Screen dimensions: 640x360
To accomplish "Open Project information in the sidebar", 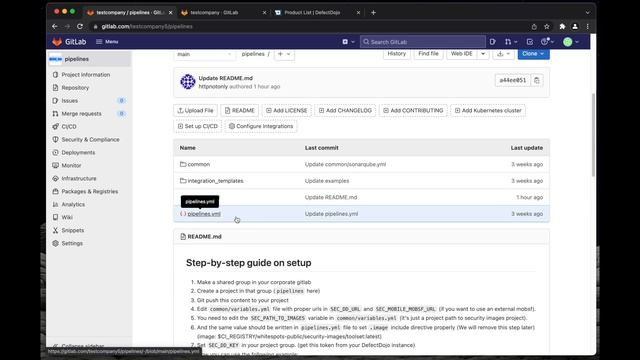I will click(86, 75).
